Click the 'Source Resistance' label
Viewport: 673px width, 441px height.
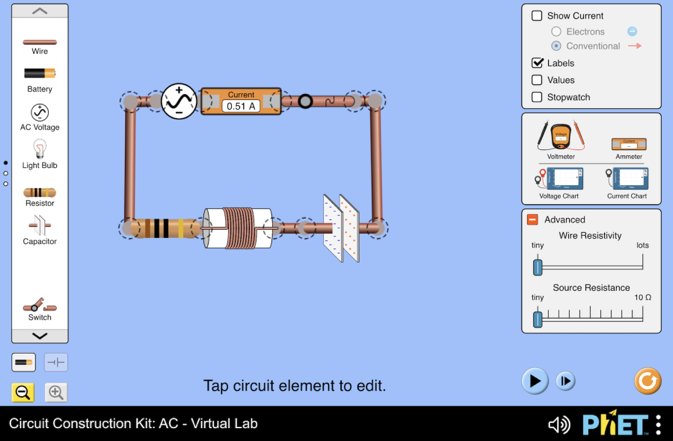click(591, 288)
